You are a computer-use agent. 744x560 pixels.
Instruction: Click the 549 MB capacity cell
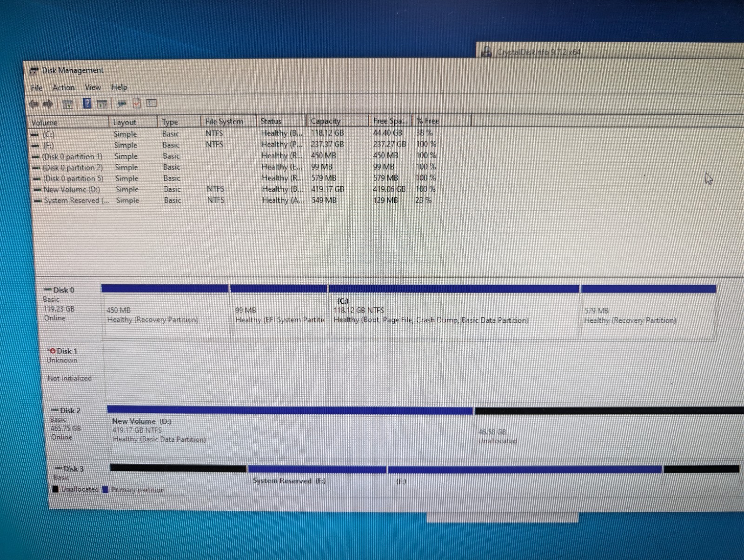click(x=324, y=200)
